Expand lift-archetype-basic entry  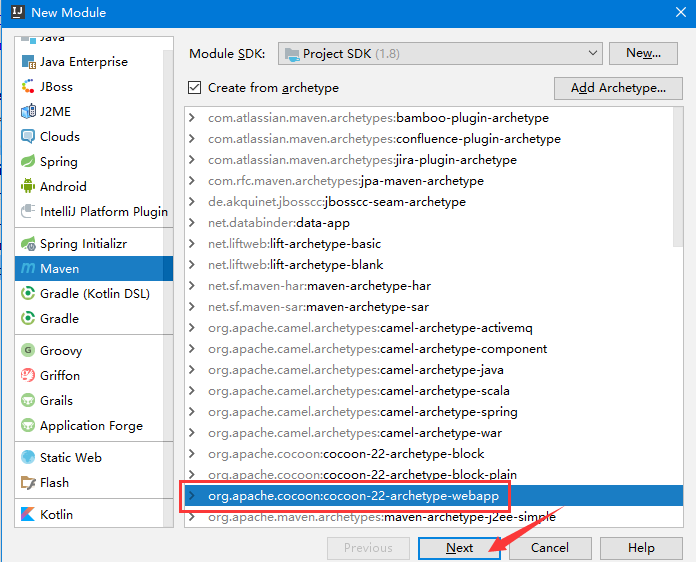pyautogui.click(x=192, y=243)
